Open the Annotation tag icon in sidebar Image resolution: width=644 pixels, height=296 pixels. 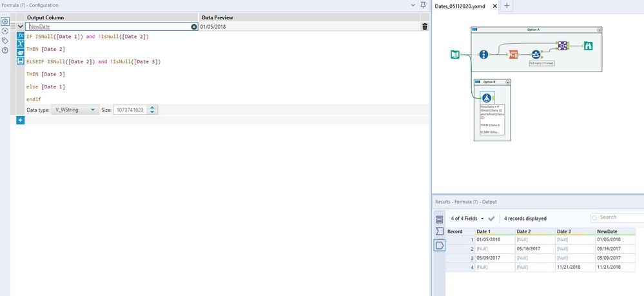point(5,41)
